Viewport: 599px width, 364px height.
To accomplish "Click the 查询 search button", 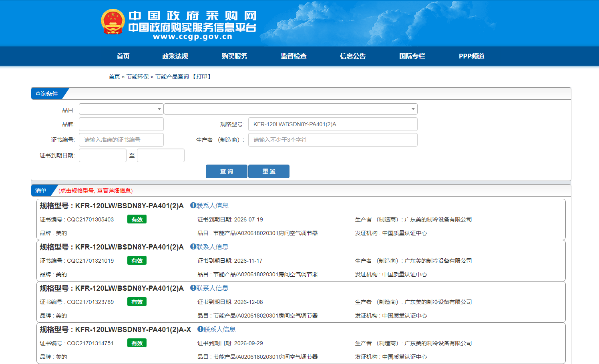I will (x=227, y=171).
